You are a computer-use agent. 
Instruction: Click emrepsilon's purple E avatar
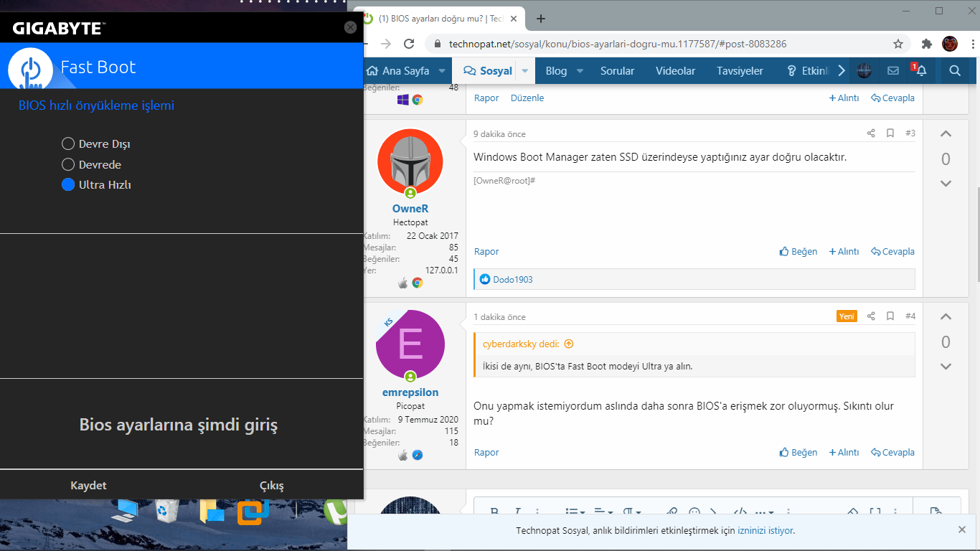click(410, 345)
